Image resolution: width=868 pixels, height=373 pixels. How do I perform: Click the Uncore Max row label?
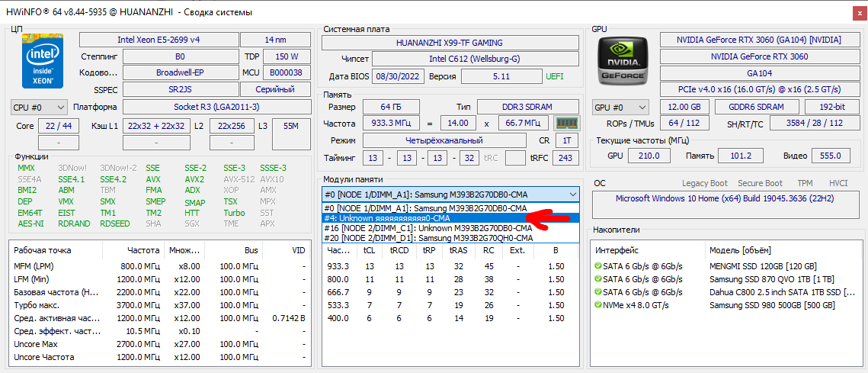click(35, 344)
